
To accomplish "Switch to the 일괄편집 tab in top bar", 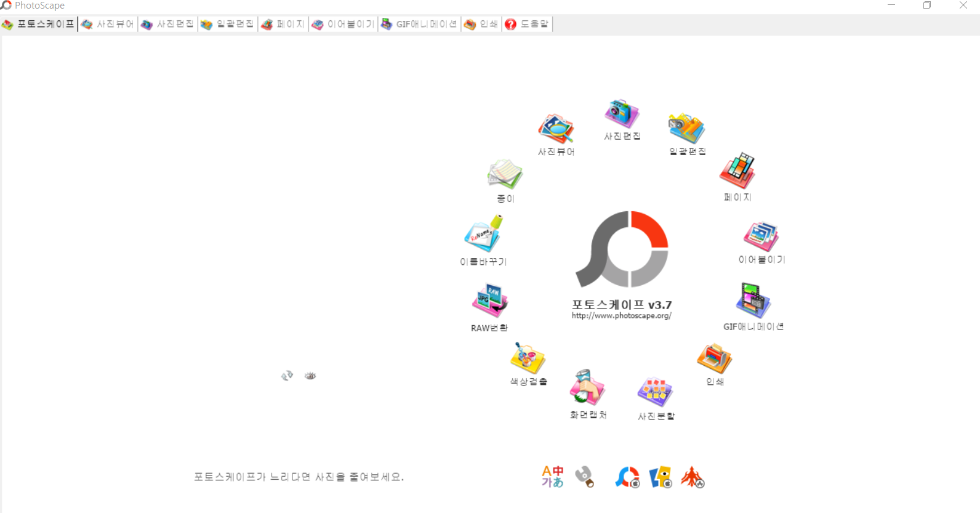I will click(x=227, y=24).
